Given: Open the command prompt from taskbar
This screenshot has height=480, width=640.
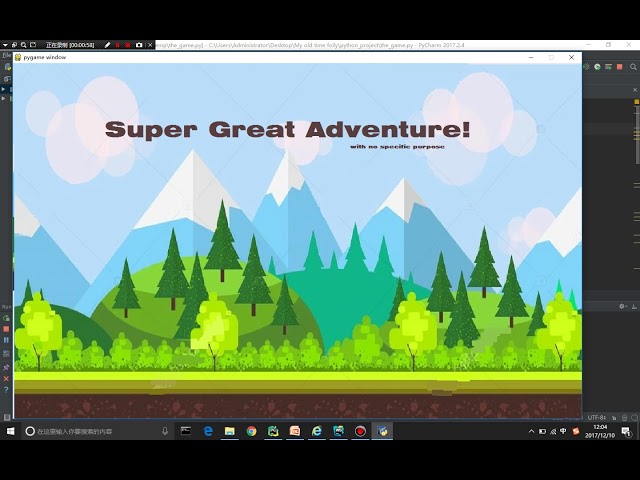Looking at the screenshot, I should tap(186, 431).
